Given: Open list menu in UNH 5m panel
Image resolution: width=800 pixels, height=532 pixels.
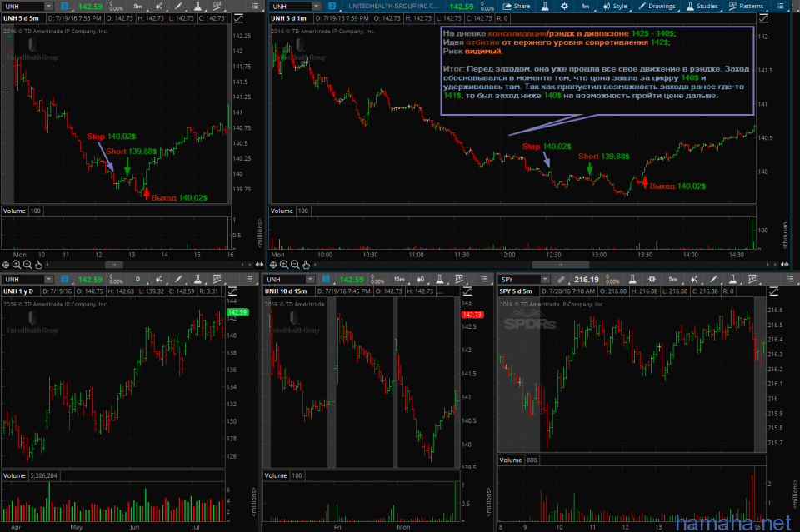Looking at the screenshot, I should (256, 6).
